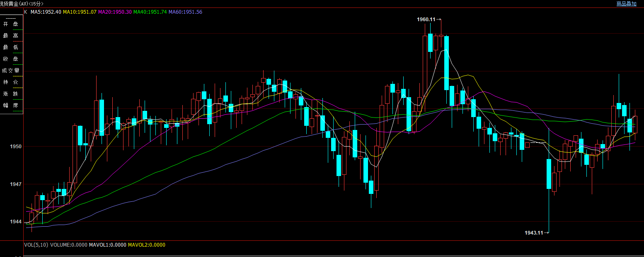
Task: Click the 开盘 row in info panel
Action: 11,24
